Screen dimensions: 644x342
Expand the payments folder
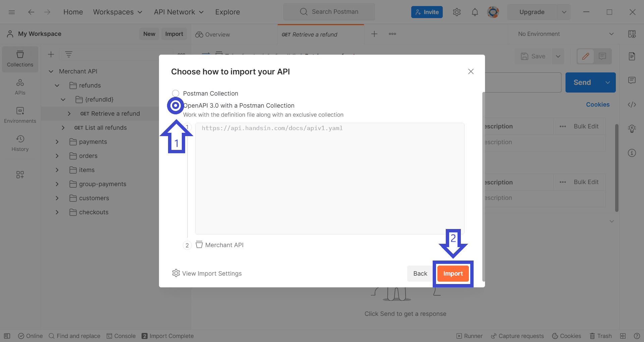(x=57, y=142)
